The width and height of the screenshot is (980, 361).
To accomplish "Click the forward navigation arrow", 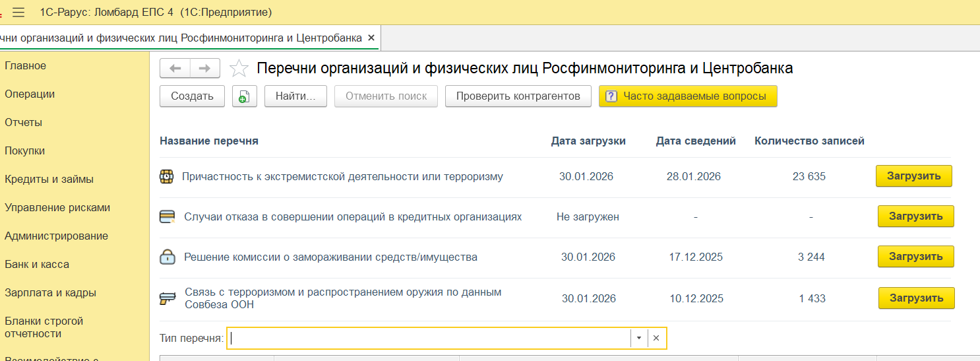I will pyautogui.click(x=205, y=68).
